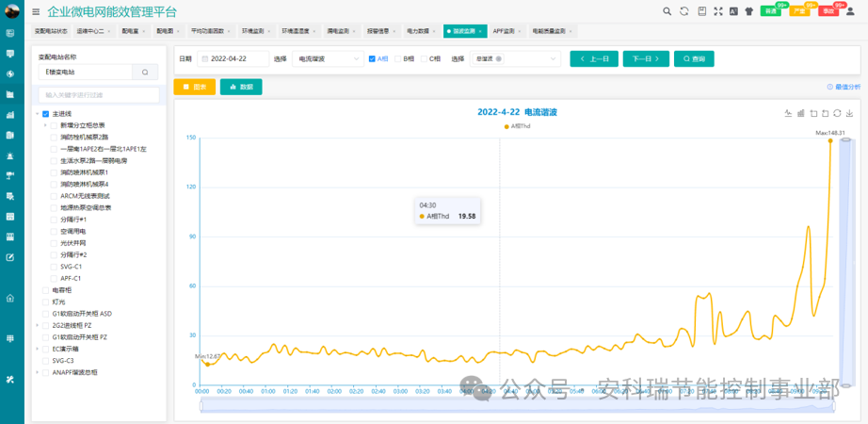Check the APF-C1 tree checkbox
868x424 pixels.
pos(54,278)
